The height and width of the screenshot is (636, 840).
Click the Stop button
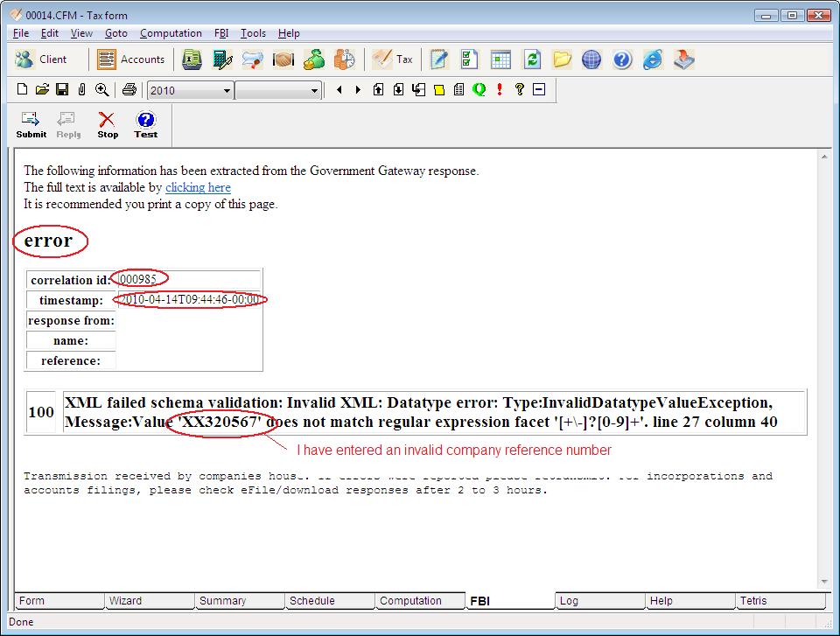pos(108,125)
